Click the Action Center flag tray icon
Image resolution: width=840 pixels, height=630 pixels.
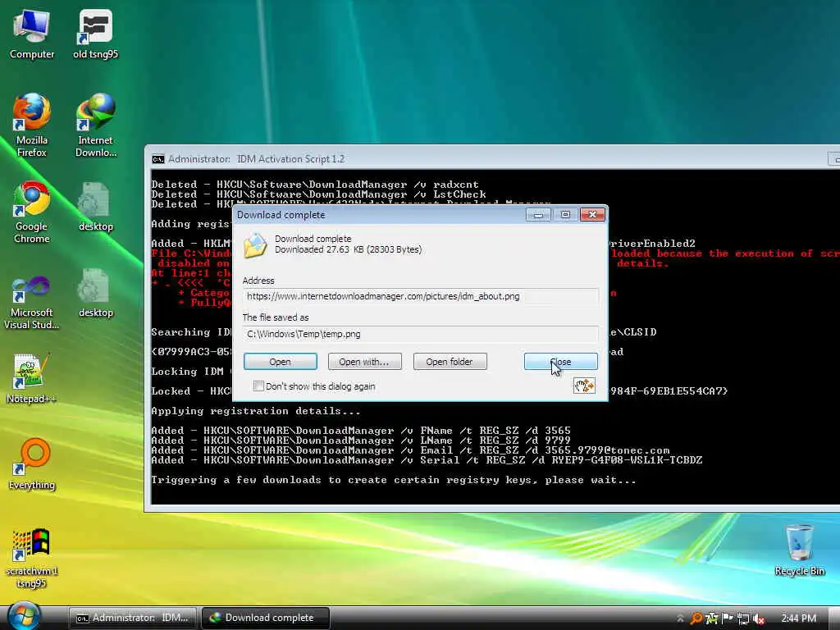[x=727, y=619]
